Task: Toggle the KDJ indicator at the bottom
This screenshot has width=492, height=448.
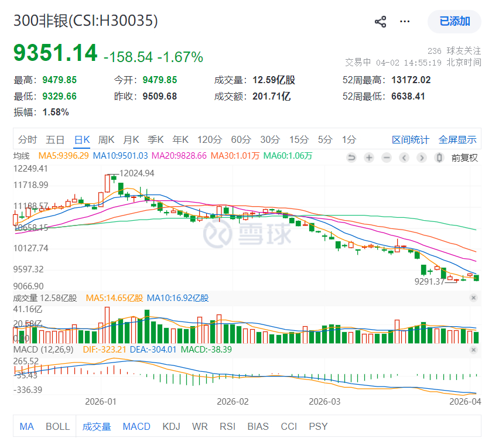Action: pos(171,426)
